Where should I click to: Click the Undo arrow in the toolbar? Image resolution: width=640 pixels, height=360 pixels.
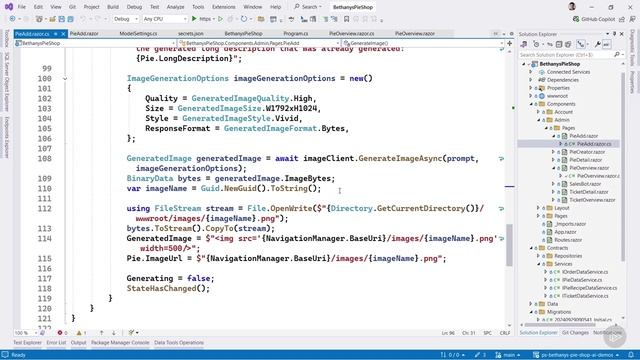click(83, 19)
